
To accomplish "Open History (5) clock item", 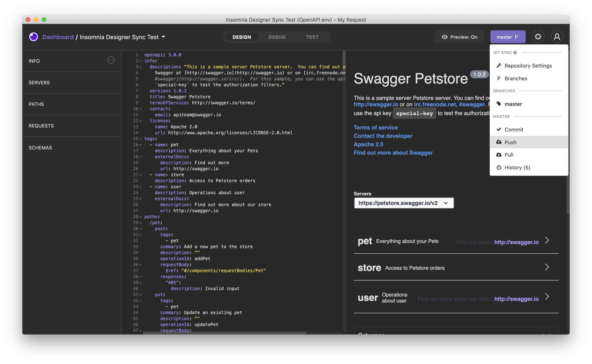I will point(517,168).
